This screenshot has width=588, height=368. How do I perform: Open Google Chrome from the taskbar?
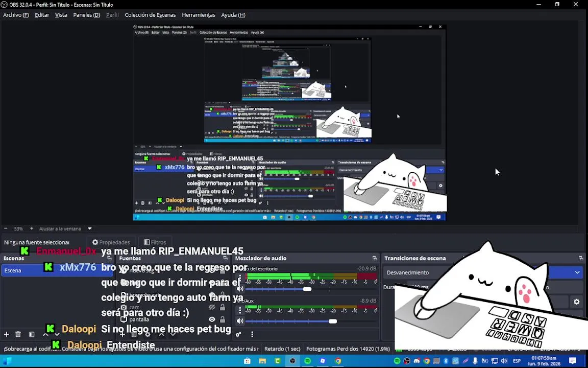pos(338,361)
